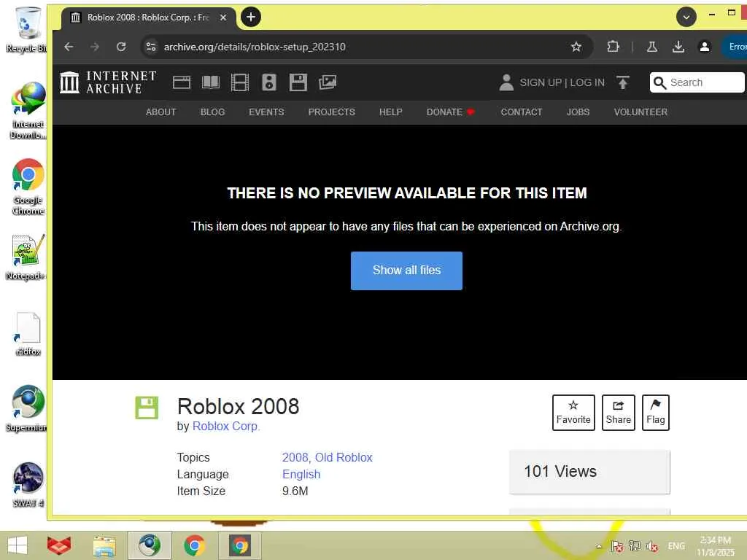
Task: Click the Show all files button
Action: click(x=406, y=271)
